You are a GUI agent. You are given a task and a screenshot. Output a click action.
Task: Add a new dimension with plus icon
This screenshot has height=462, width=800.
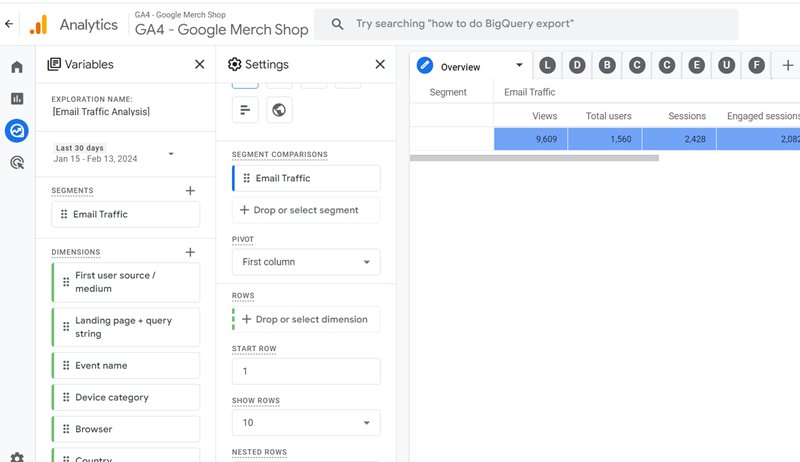pyautogui.click(x=190, y=252)
